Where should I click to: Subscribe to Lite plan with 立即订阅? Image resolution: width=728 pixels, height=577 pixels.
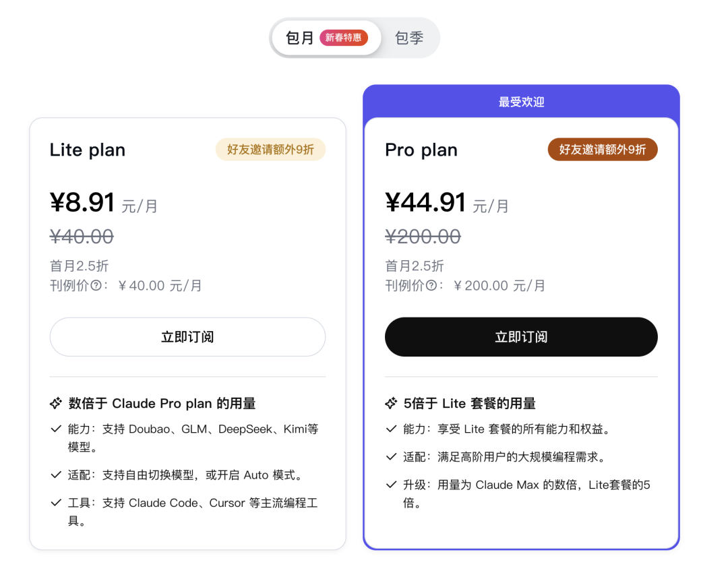pyautogui.click(x=187, y=337)
